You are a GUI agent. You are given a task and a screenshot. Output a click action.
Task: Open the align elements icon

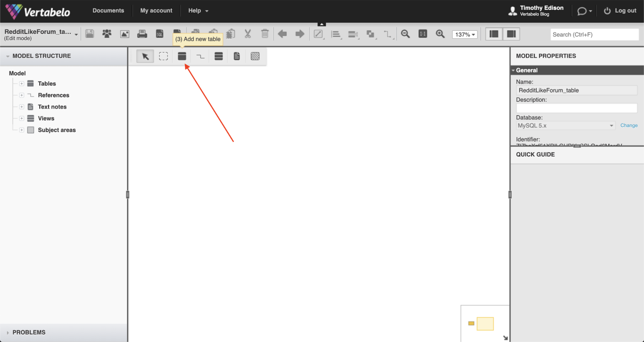tap(336, 34)
